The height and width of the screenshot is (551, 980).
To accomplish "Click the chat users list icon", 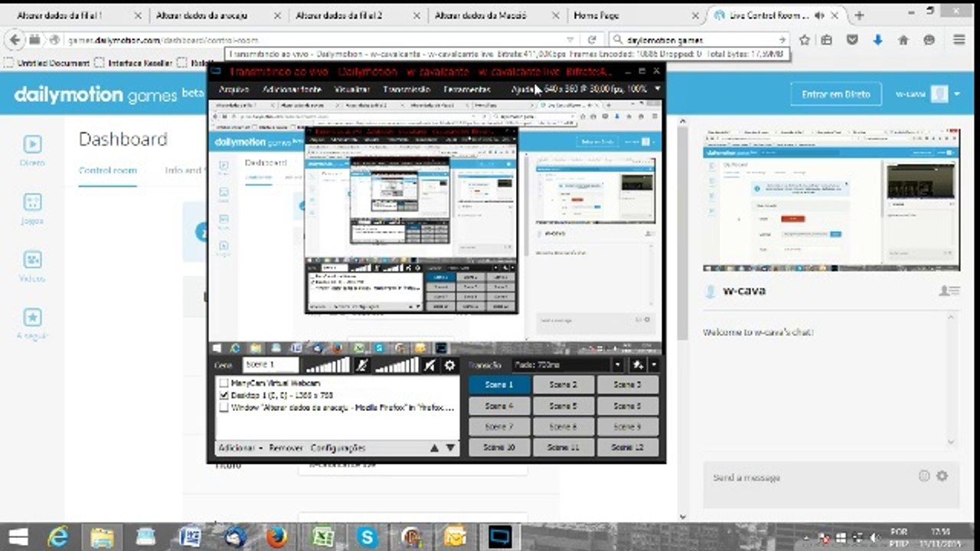I will [949, 291].
